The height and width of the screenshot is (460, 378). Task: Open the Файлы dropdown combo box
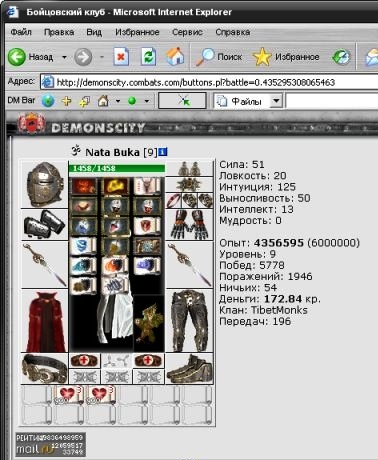coord(248,101)
